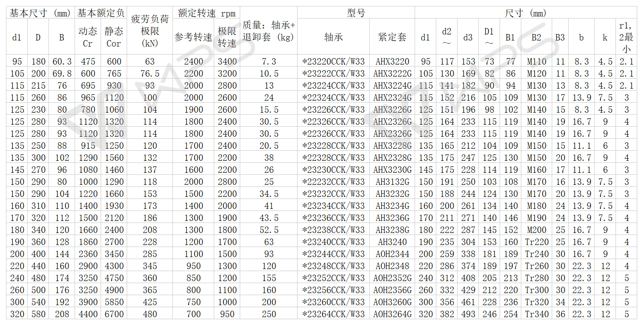Click bearing cell *23220CCK/W33
The image size is (644, 326).
coord(333,61)
